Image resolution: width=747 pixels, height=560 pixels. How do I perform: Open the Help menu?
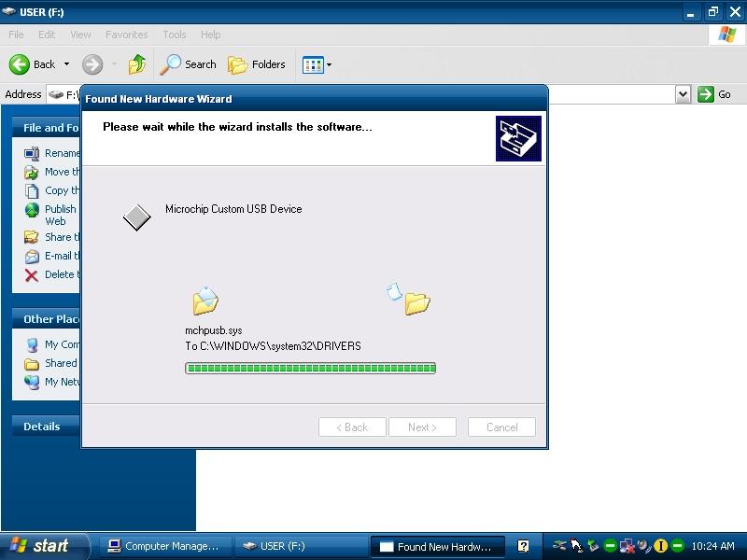tap(211, 35)
